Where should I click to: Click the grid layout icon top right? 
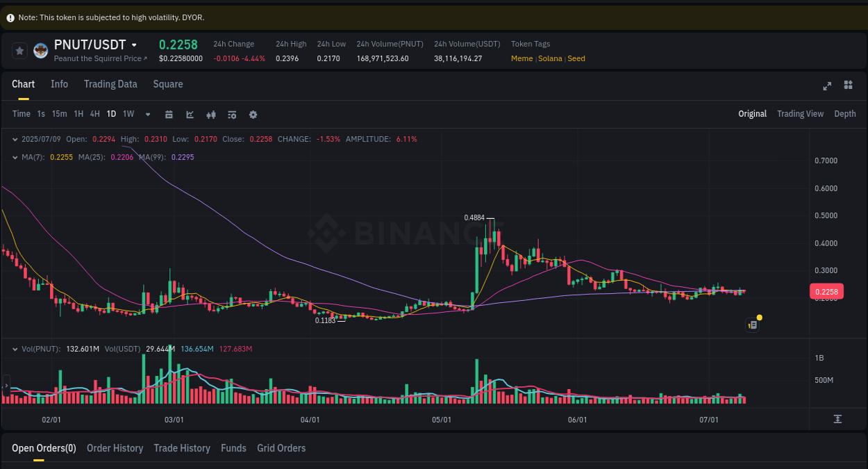point(848,85)
